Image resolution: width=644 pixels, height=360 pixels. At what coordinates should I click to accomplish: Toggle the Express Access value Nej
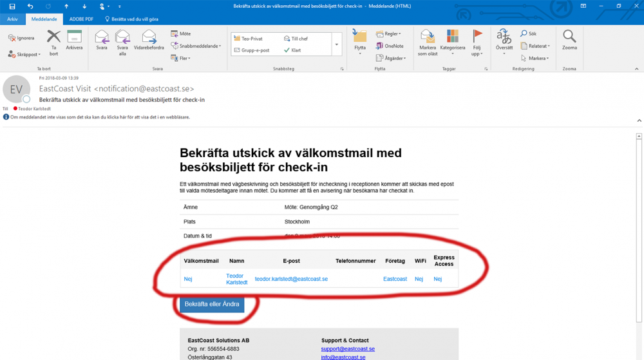[x=437, y=279]
